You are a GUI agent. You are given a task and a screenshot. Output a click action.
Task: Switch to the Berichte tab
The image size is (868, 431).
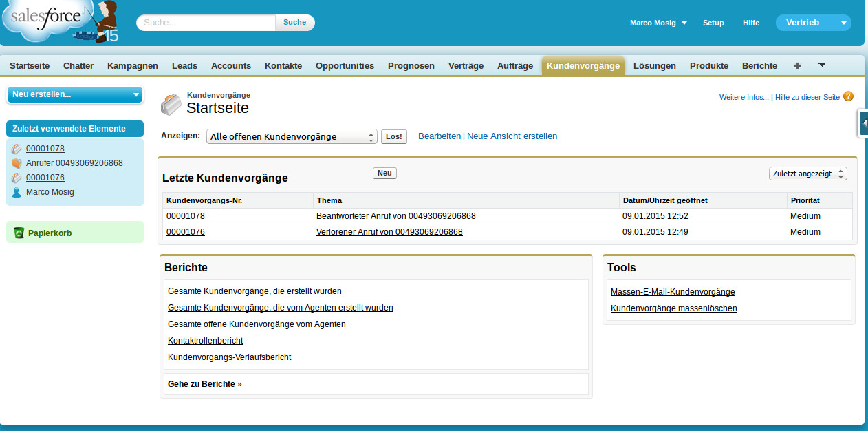coord(759,65)
